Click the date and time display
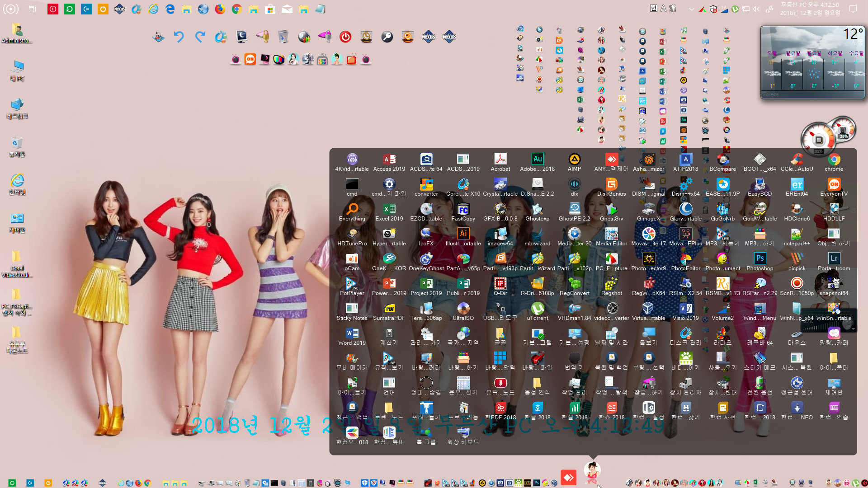The width and height of the screenshot is (868, 488). click(810, 9)
